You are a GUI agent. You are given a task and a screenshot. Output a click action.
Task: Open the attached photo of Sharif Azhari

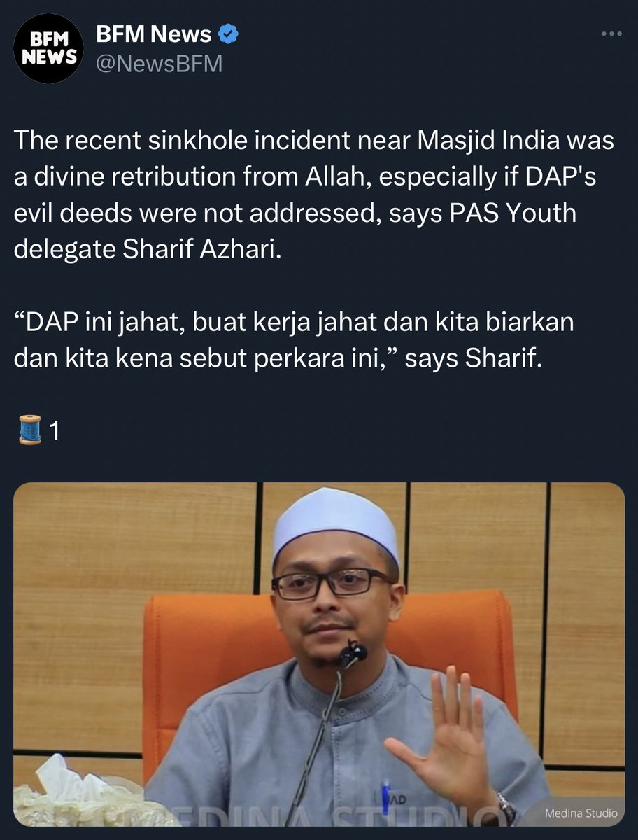319,654
